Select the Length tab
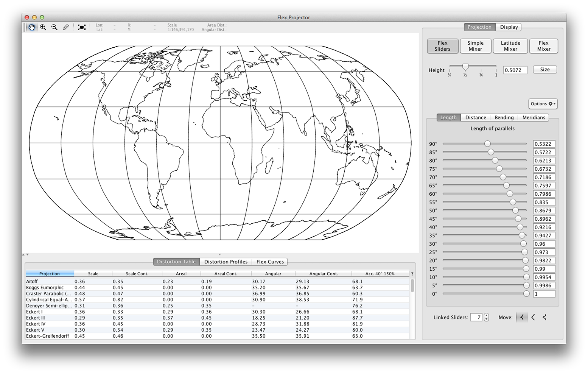This screenshot has width=588, height=374. (448, 118)
